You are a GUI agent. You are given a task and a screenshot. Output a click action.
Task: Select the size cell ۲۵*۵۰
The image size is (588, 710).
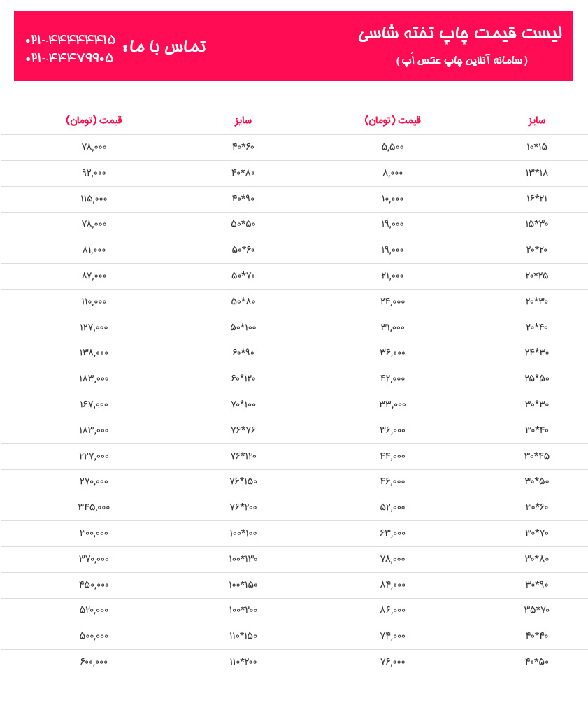(537, 378)
